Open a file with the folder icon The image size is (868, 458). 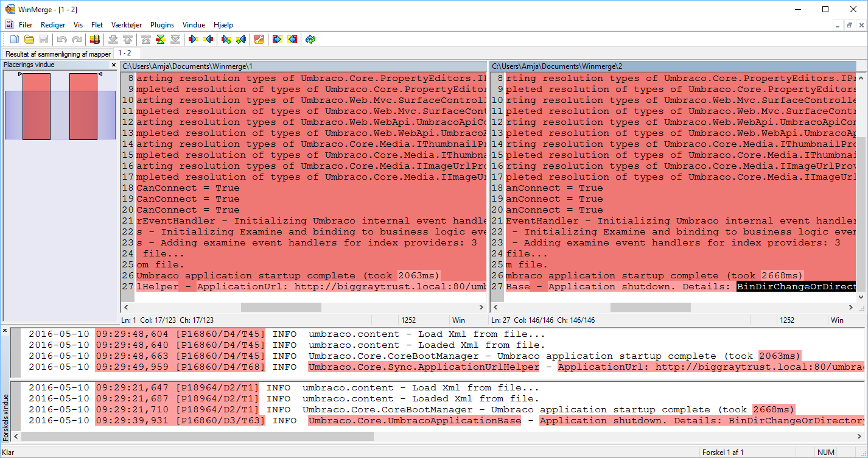pyautogui.click(x=29, y=40)
